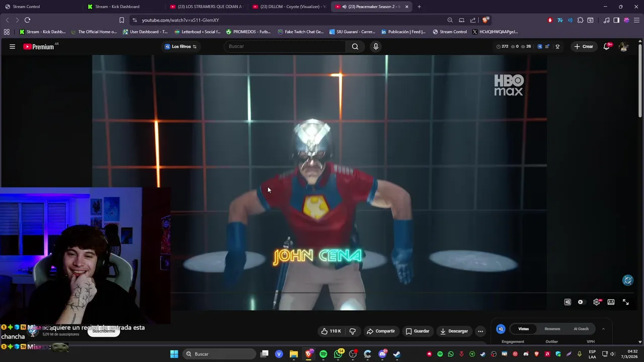This screenshot has width=644, height=362.
Task: Open the red hand ad-blocker extension
Action: pos(550,20)
